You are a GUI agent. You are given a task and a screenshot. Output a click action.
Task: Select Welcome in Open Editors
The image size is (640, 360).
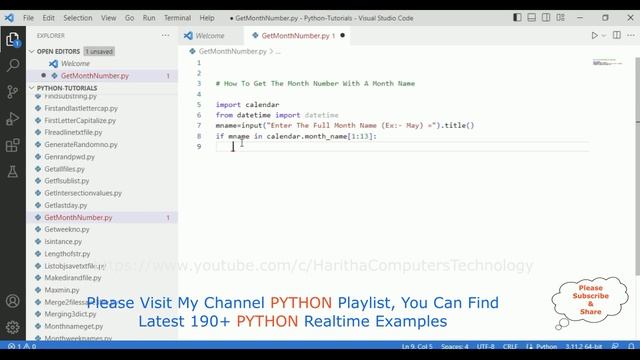[x=76, y=64]
